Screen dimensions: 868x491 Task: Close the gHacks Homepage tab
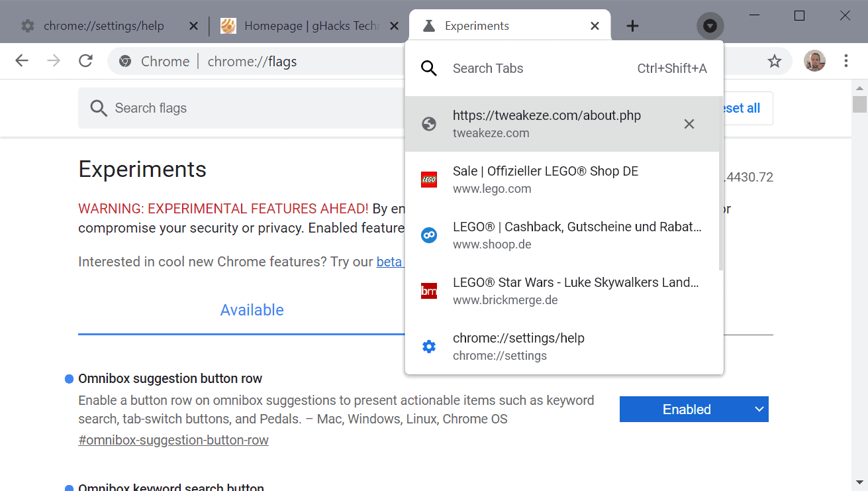tap(395, 26)
